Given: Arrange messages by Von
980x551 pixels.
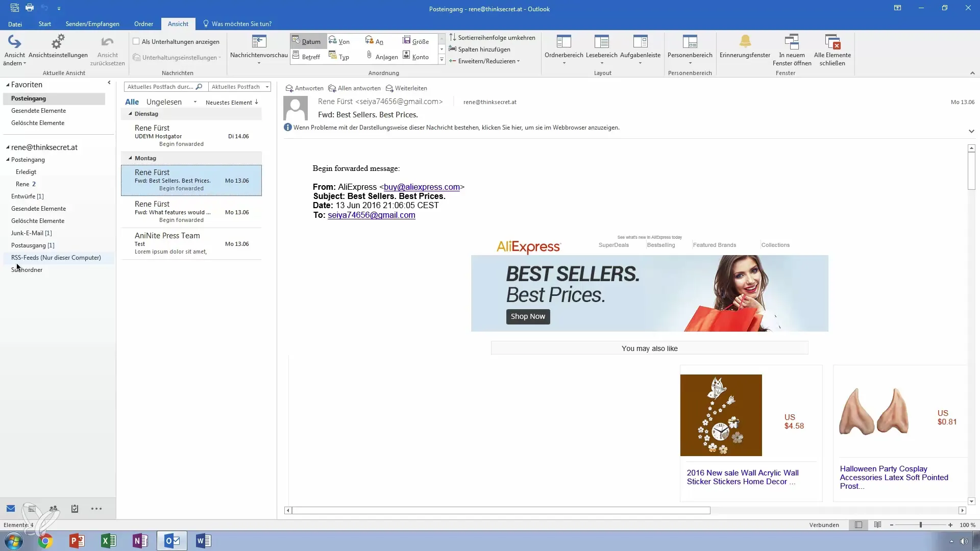Looking at the screenshot, I should 339,41.
